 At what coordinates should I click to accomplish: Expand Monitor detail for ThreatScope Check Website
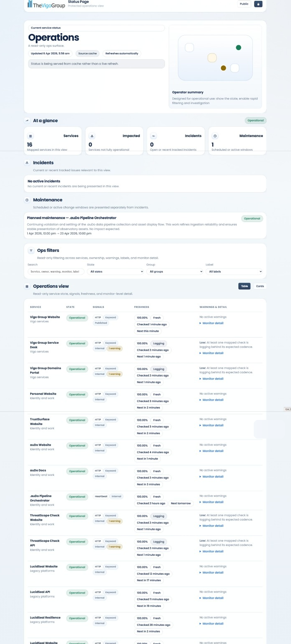(211, 526)
